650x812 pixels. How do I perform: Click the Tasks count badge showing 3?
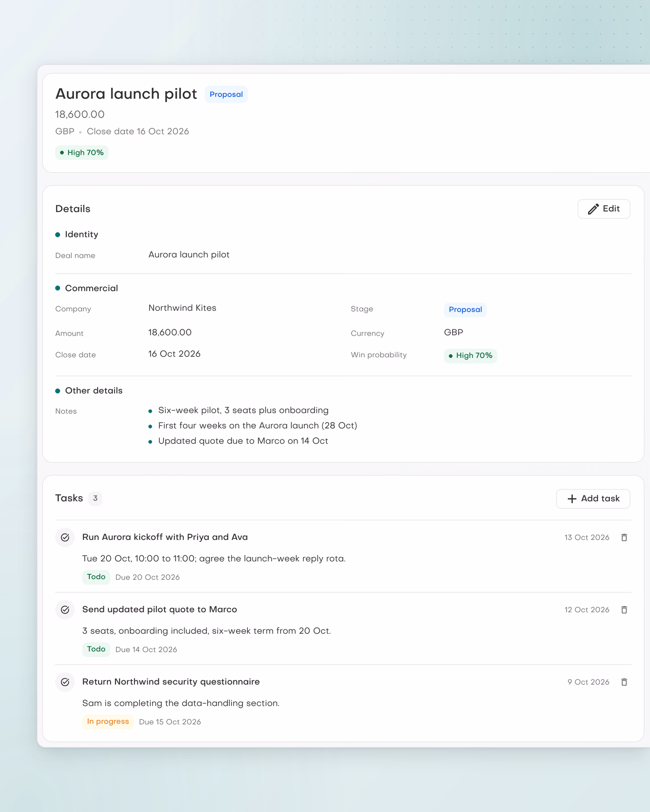[x=95, y=498]
